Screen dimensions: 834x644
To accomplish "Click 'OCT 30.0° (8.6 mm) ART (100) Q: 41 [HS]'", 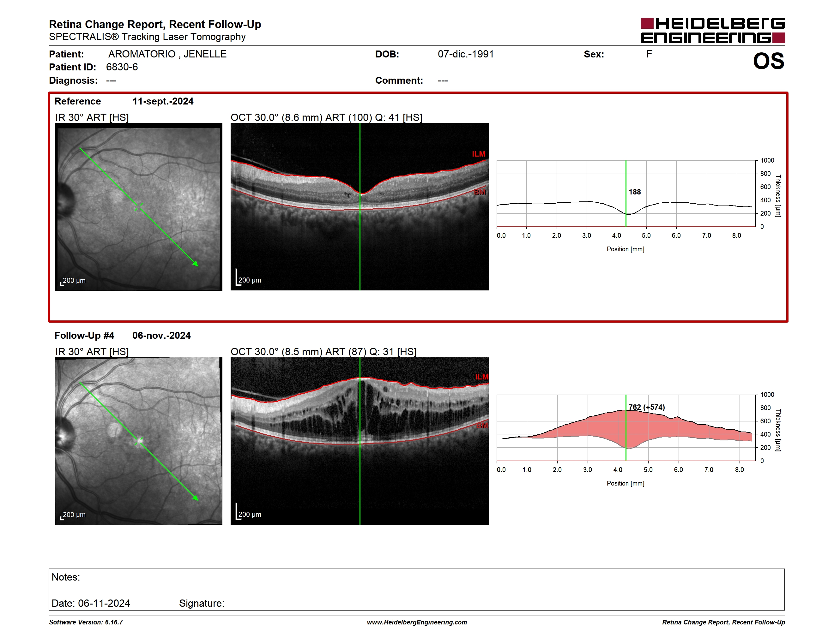I will pos(327,117).
